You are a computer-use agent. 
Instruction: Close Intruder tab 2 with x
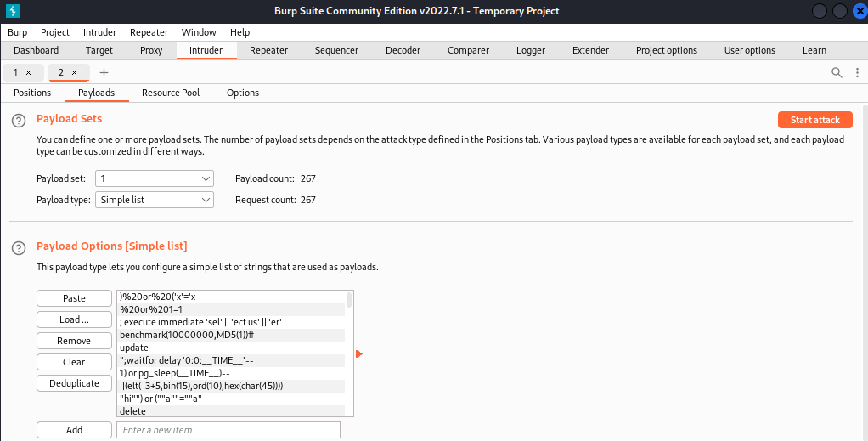click(74, 72)
